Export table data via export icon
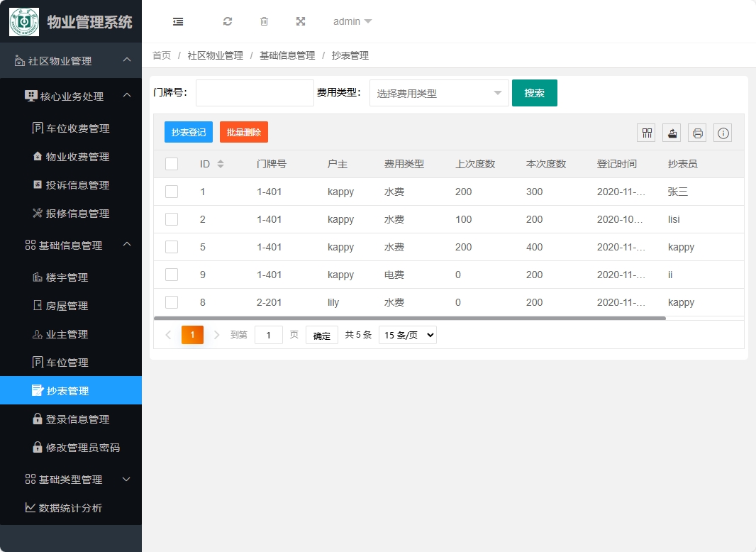 671,133
